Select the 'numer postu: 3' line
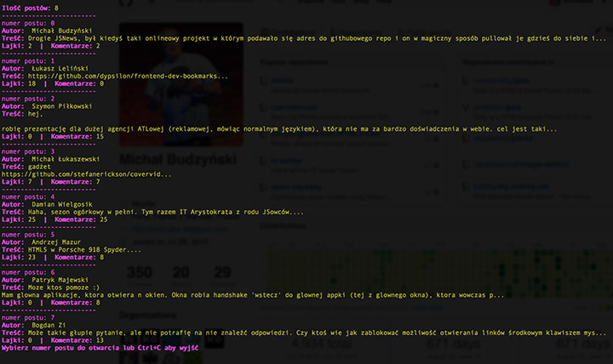Image resolution: width=613 pixels, height=364 pixels. click(x=28, y=151)
